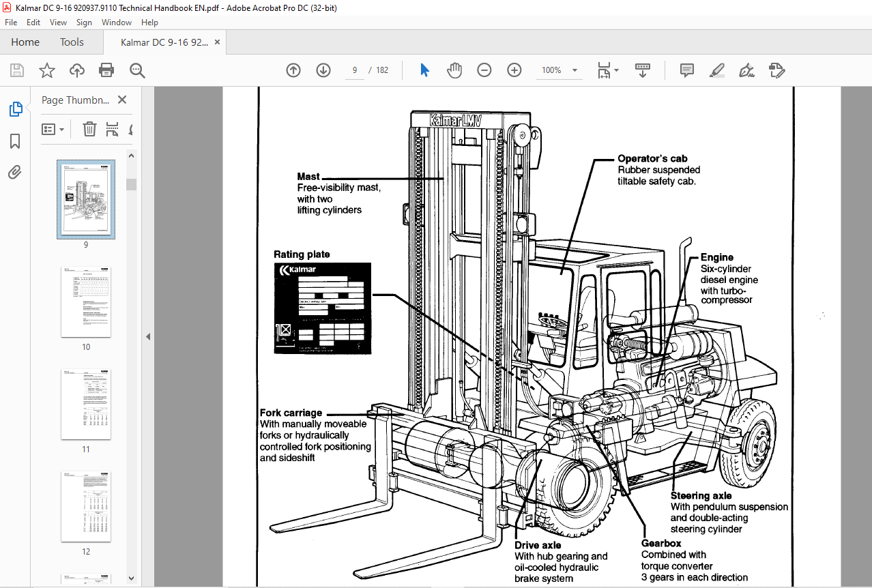Open the View menu
Screen dimensions: 872x588
(x=59, y=23)
